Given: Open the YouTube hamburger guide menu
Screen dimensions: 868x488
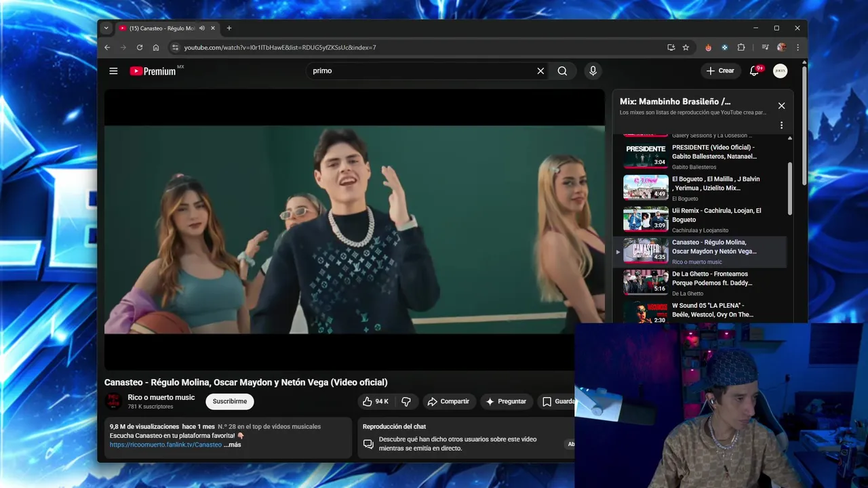Looking at the screenshot, I should pos(113,70).
